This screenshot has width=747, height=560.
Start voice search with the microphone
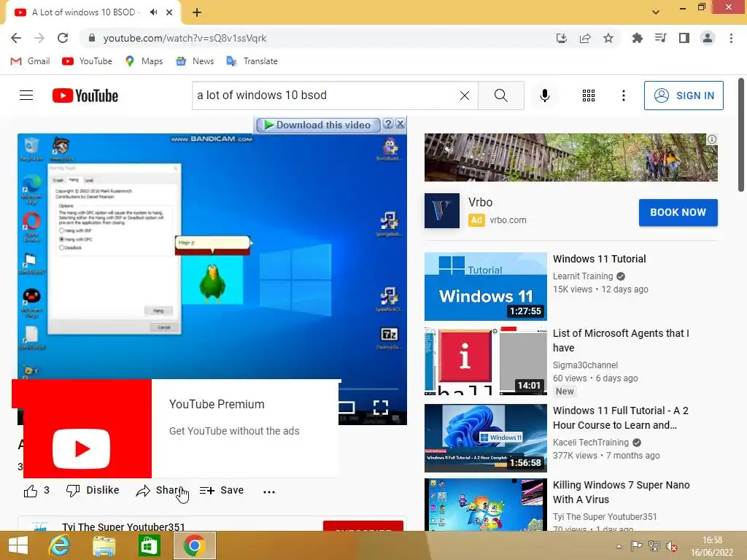544,96
